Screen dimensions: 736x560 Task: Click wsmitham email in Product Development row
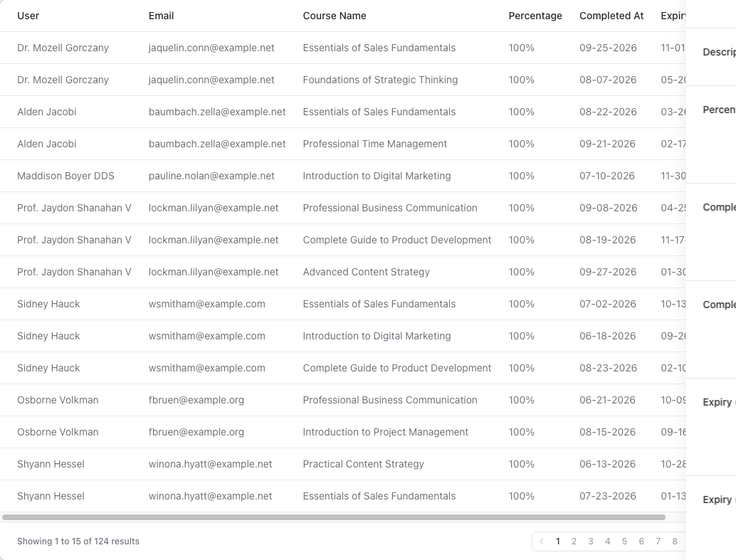(x=206, y=368)
